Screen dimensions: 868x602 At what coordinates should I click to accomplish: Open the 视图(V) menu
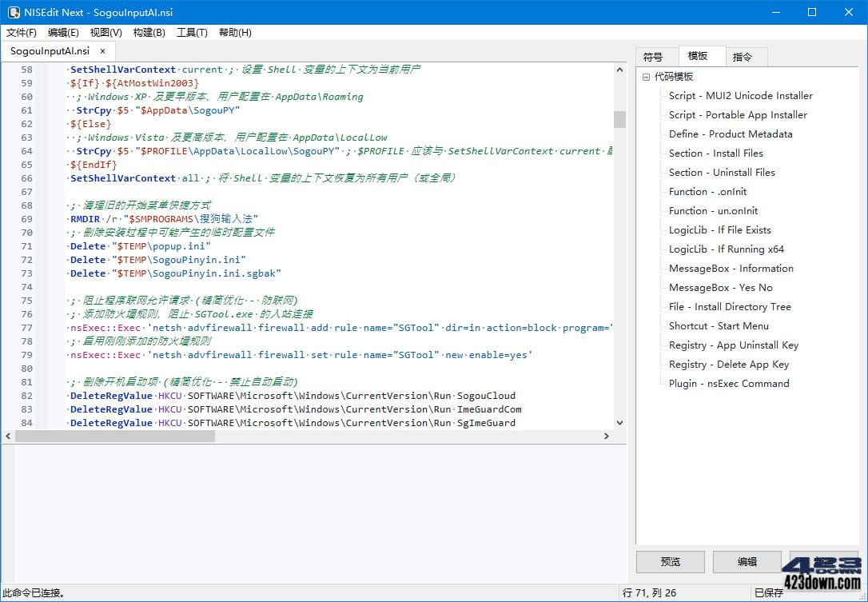pos(106,33)
